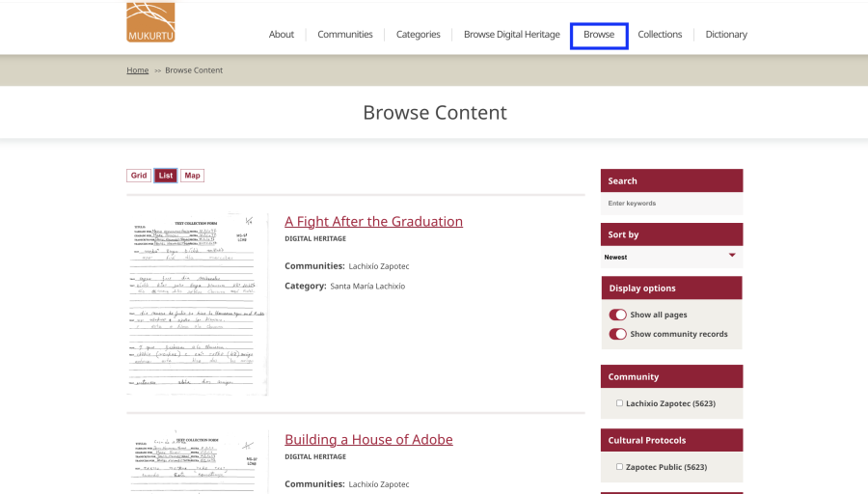Open the Collections menu item
The height and width of the screenshot is (494, 868).
[660, 35]
